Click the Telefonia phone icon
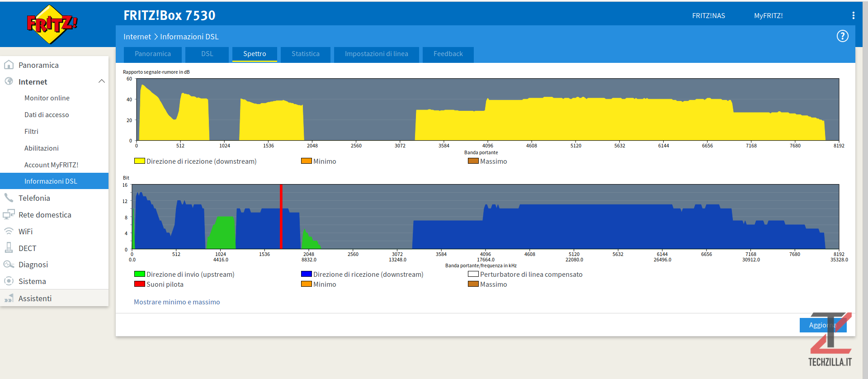Image resolution: width=868 pixels, height=379 pixels. (x=9, y=198)
